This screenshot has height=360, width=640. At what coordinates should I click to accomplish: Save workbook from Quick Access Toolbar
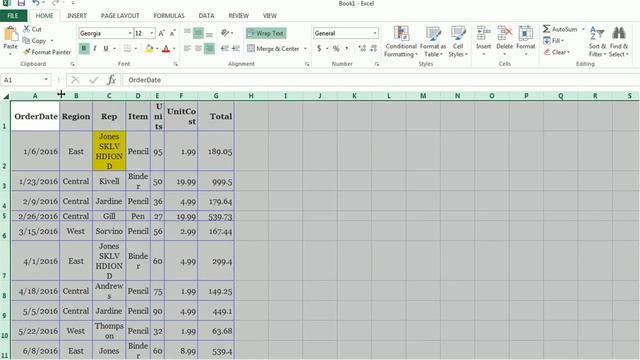tap(21, 3)
